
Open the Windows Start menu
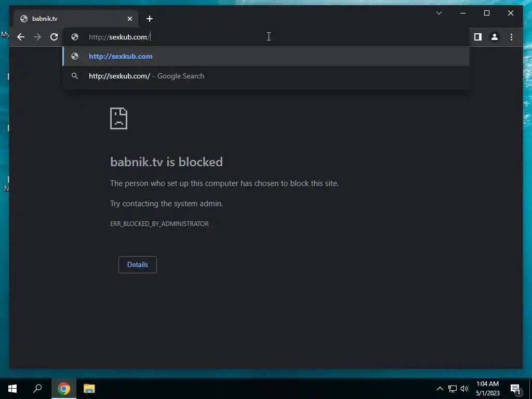tap(12, 389)
